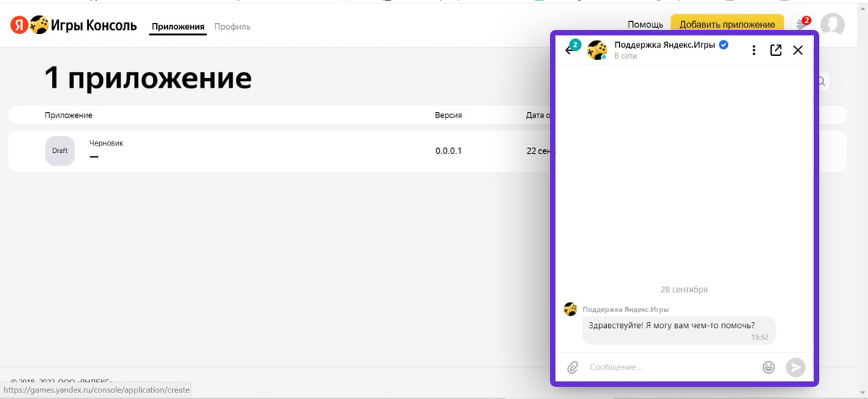This screenshot has width=868, height=399.
Task: Open chat in a separate window
Action: (775, 50)
